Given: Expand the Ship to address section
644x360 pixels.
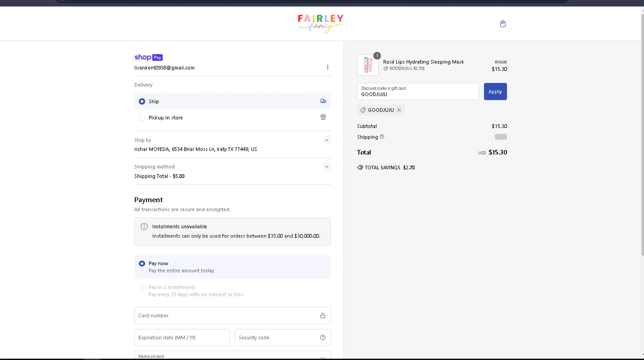Looking at the screenshot, I should (x=327, y=140).
